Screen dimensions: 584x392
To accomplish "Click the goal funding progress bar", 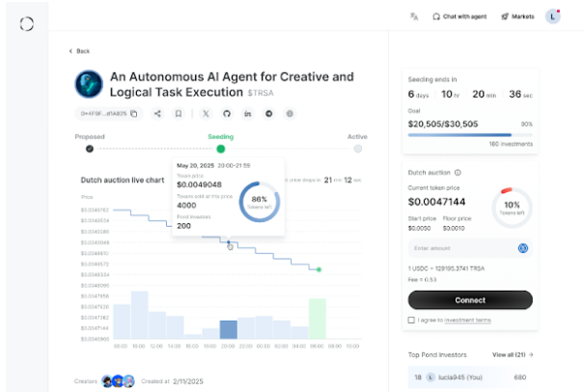I will pyautogui.click(x=470, y=135).
